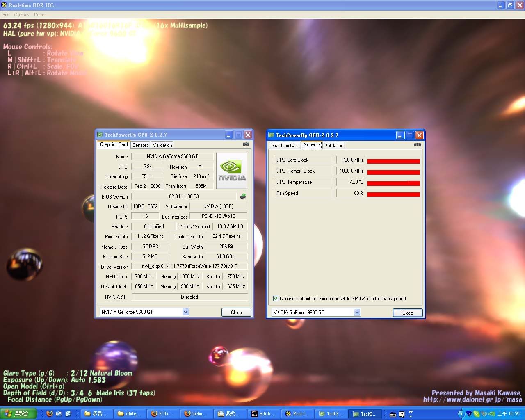The image size is (525, 420).
Task: Click the Name field NVIDIA GeForce 9600 GT
Action: tap(172, 156)
